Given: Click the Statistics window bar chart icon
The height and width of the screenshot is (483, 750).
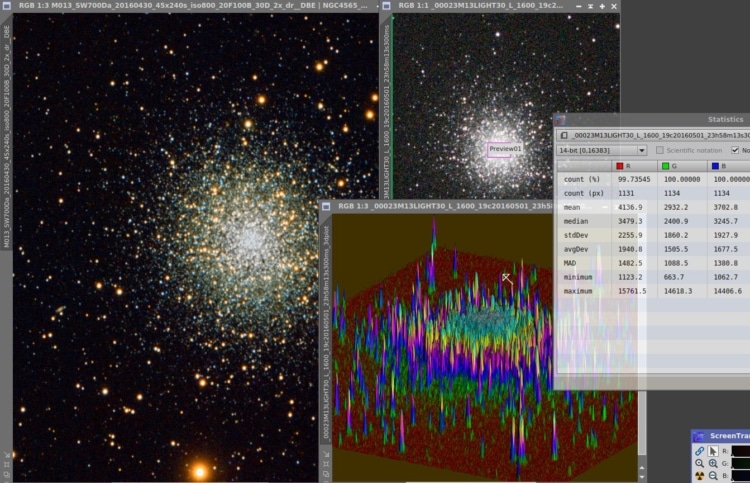Looking at the screenshot, I should [x=560, y=120].
